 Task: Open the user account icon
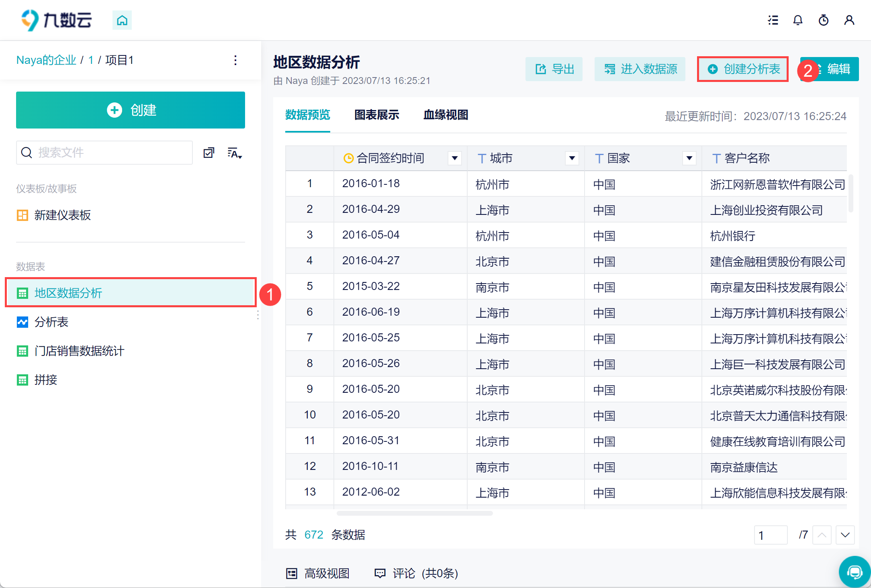[x=849, y=20]
